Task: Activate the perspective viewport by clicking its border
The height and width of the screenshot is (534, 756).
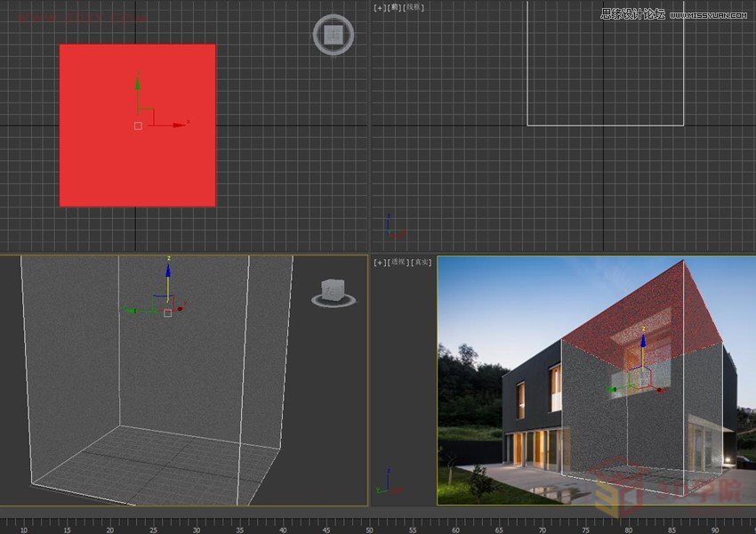Action: 436,383
